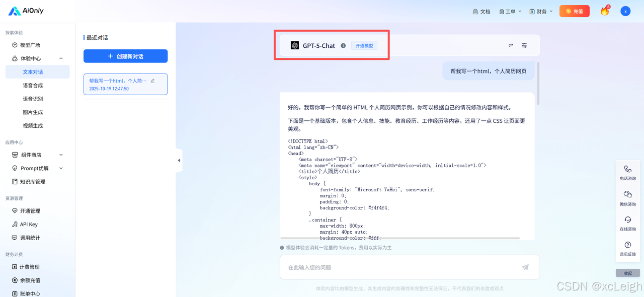This screenshot has width=644, height=297.
Task: Click the flame notification icon with badge
Action: coord(604,10)
